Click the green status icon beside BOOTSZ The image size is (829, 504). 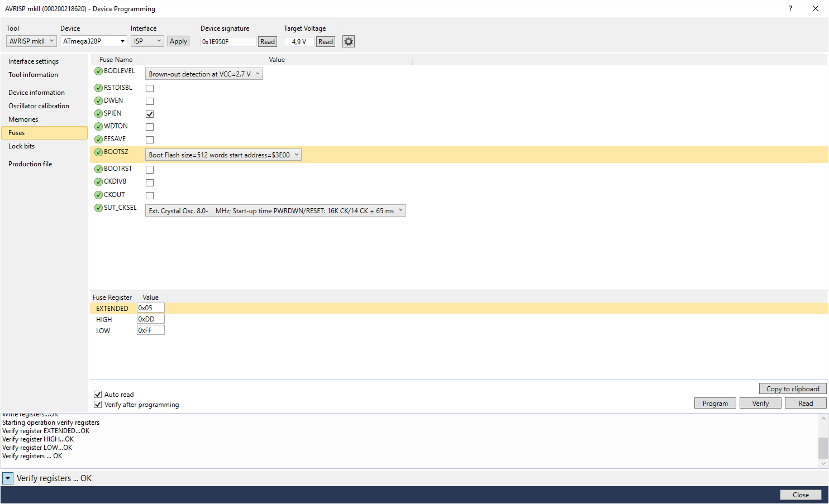pyautogui.click(x=98, y=152)
